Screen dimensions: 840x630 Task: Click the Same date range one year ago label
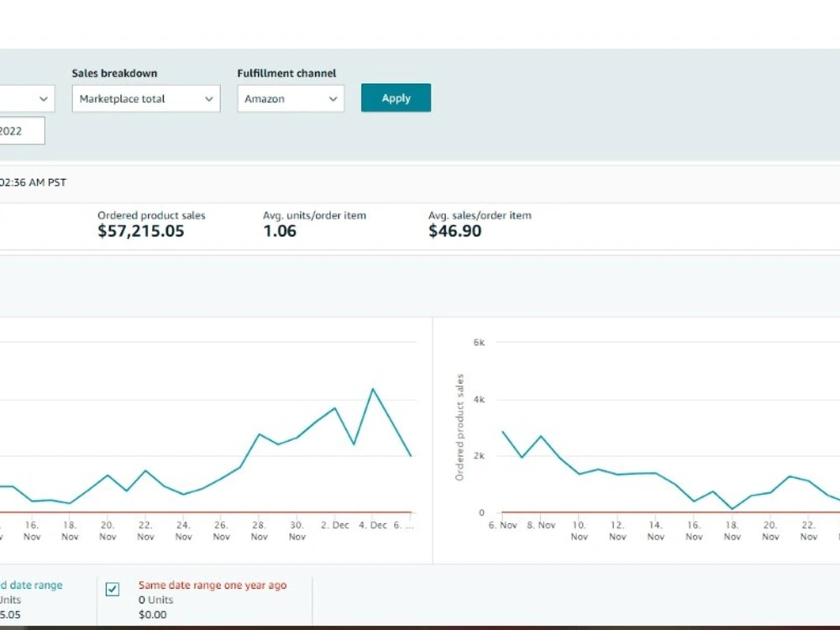point(213,585)
